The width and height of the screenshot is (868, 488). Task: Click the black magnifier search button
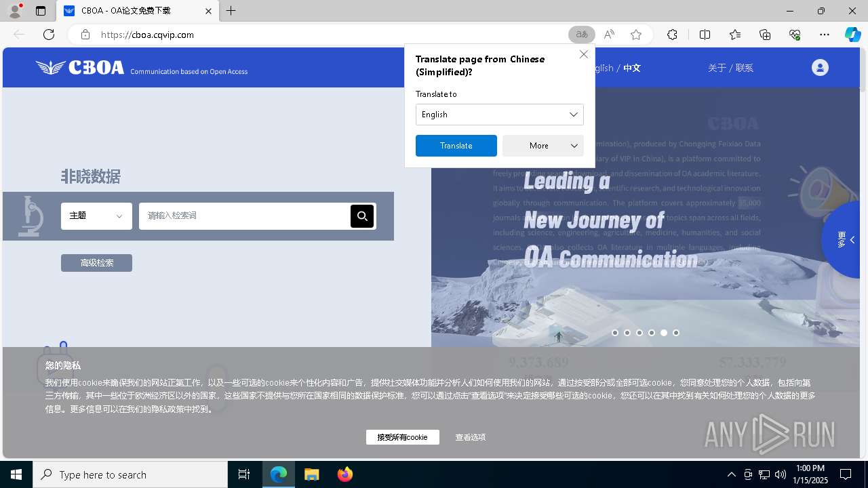tap(362, 216)
